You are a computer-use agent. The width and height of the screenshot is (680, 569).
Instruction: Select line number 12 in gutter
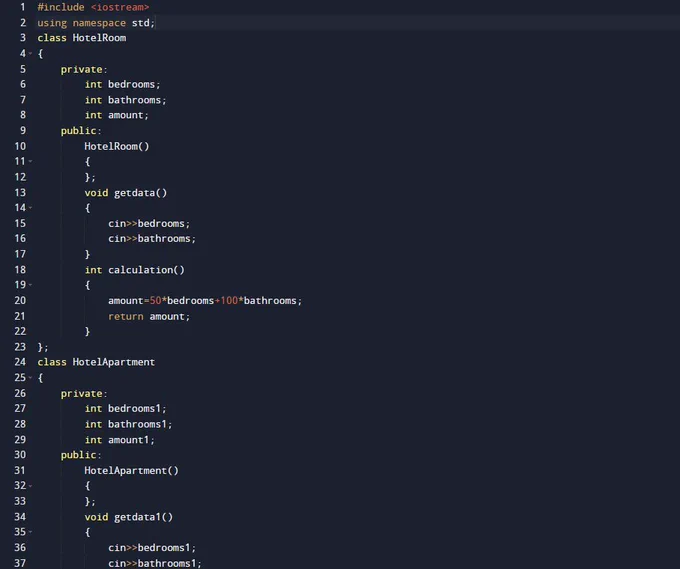coord(20,177)
